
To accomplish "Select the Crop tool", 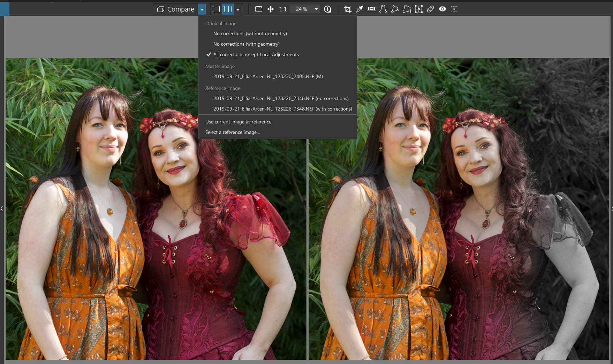I will [348, 9].
